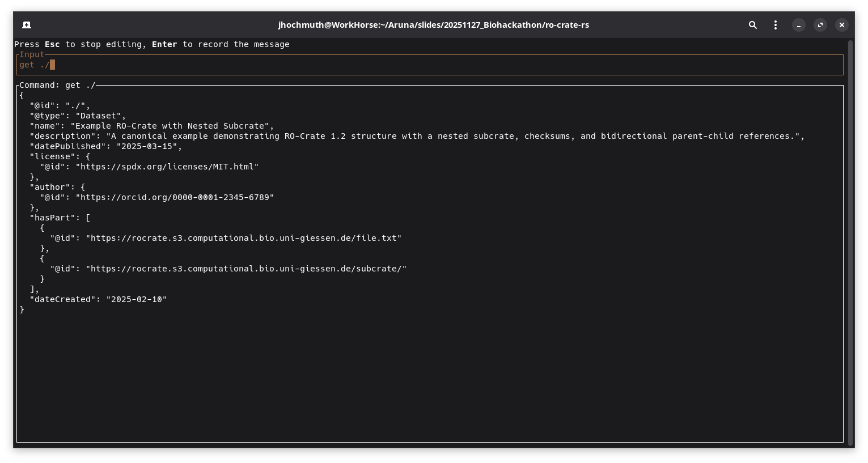Open the ORCID author profile link
Image resolution: width=868 pixels, height=463 pixels.
176,197
